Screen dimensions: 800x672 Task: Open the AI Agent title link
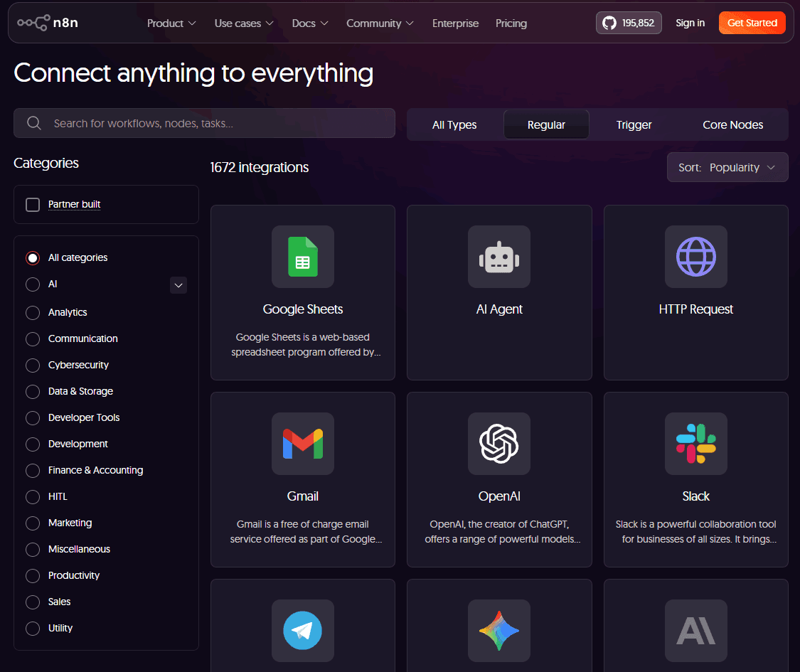[499, 309]
